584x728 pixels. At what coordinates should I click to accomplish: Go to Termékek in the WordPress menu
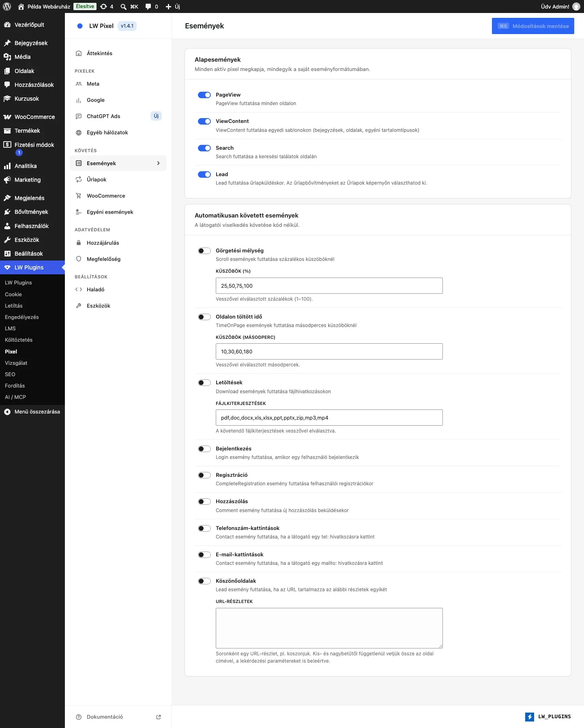click(x=32, y=131)
